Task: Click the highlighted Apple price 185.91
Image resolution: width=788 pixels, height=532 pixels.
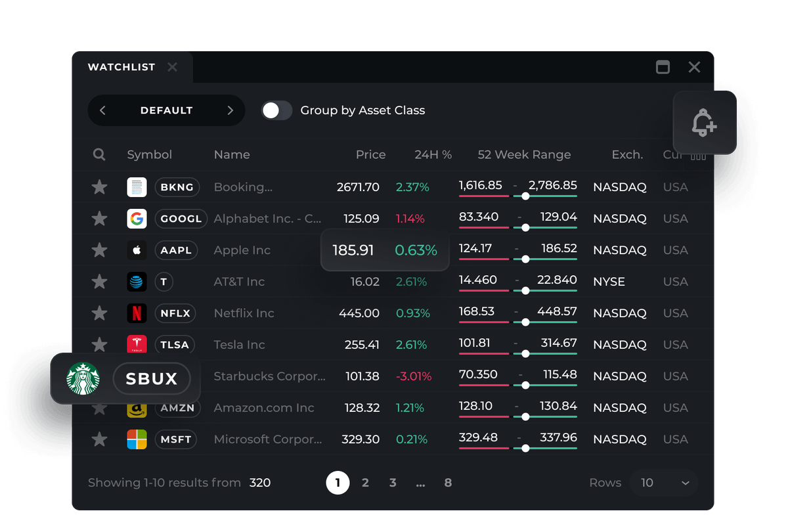Action: point(353,250)
